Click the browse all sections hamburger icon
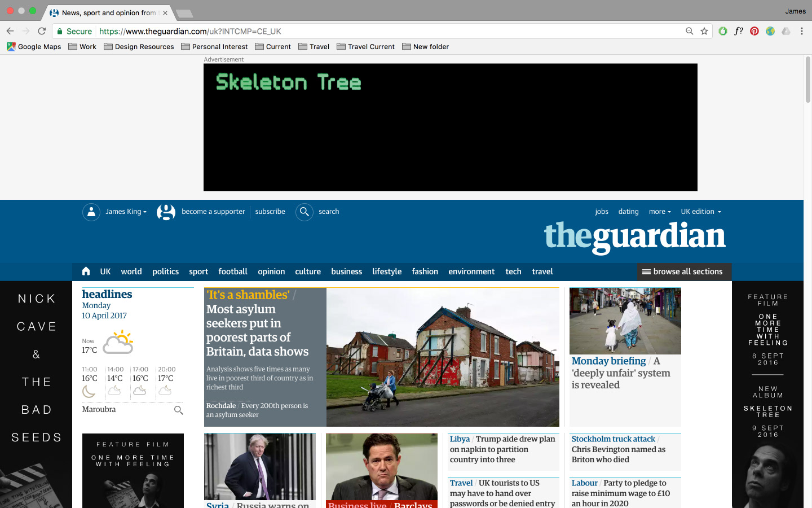Viewport: 812px width, 508px height. [646, 271]
